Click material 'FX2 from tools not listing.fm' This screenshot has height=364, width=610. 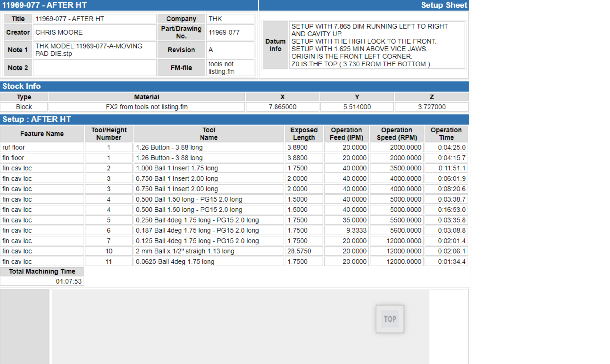(x=147, y=107)
